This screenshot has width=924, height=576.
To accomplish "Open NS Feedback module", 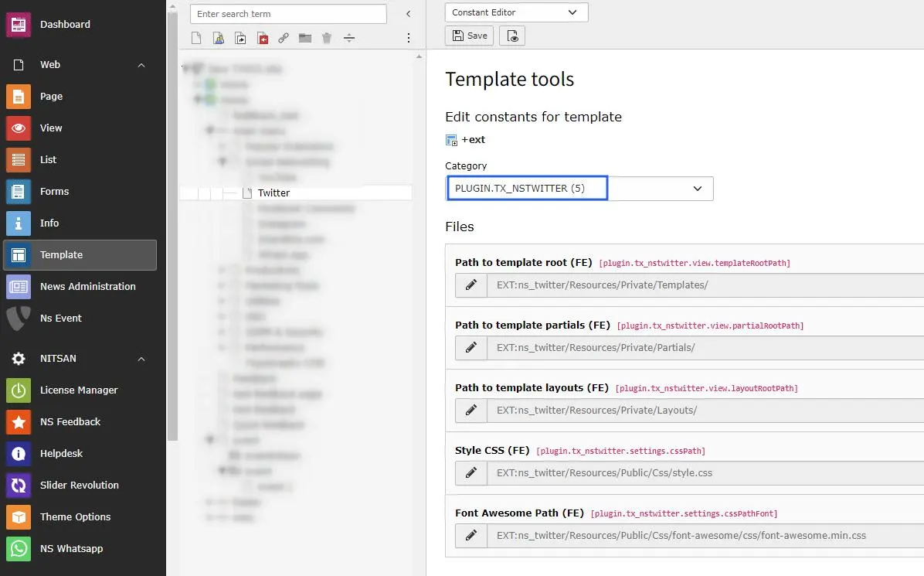I will tap(80, 422).
